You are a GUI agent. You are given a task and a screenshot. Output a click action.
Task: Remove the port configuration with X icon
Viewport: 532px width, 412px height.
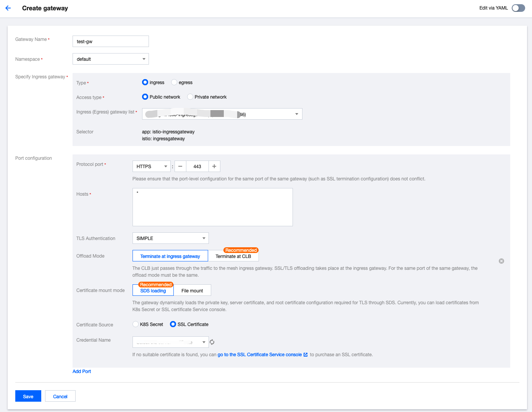tap(501, 261)
